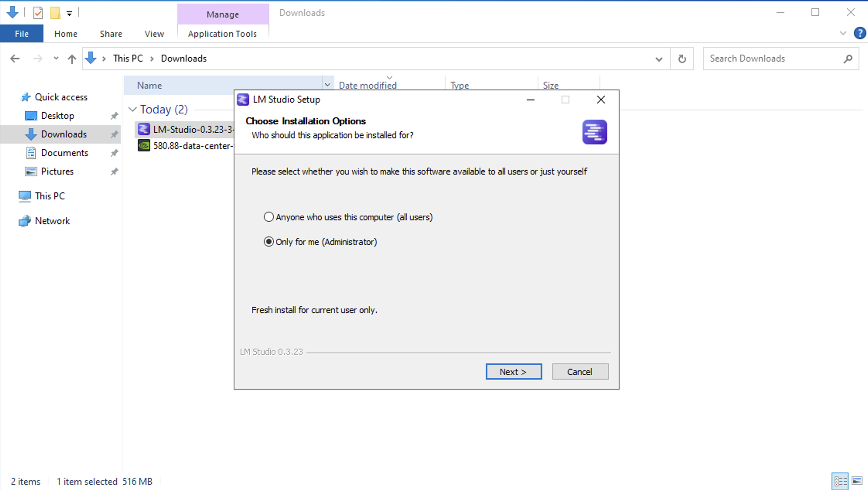Click the refresh icon beside address bar

coord(682,59)
